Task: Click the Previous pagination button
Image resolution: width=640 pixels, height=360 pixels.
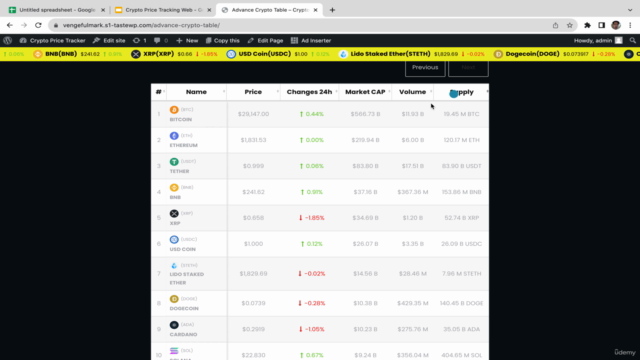Action: 425,68
